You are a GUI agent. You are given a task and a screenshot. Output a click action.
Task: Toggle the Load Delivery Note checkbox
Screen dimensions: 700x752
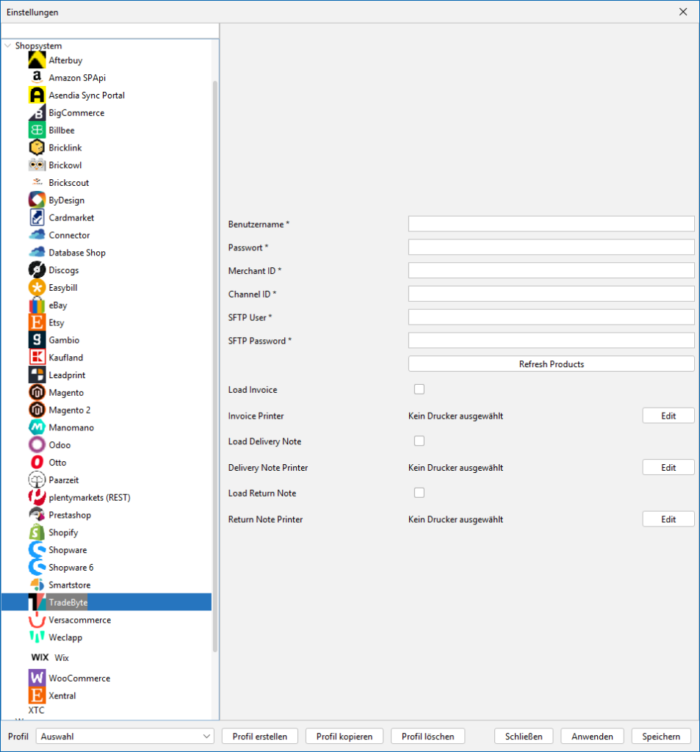pyautogui.click(x=419, y=441)
